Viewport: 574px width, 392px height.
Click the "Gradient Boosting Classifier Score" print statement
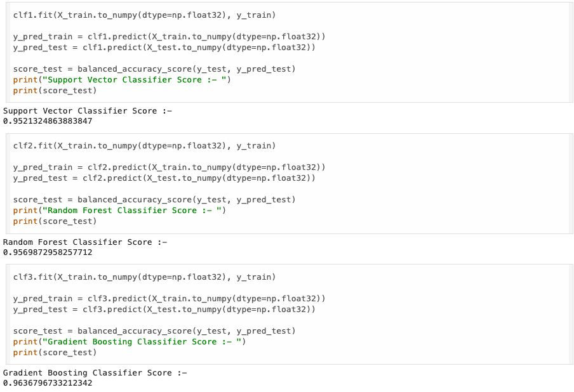click(129, 342)
